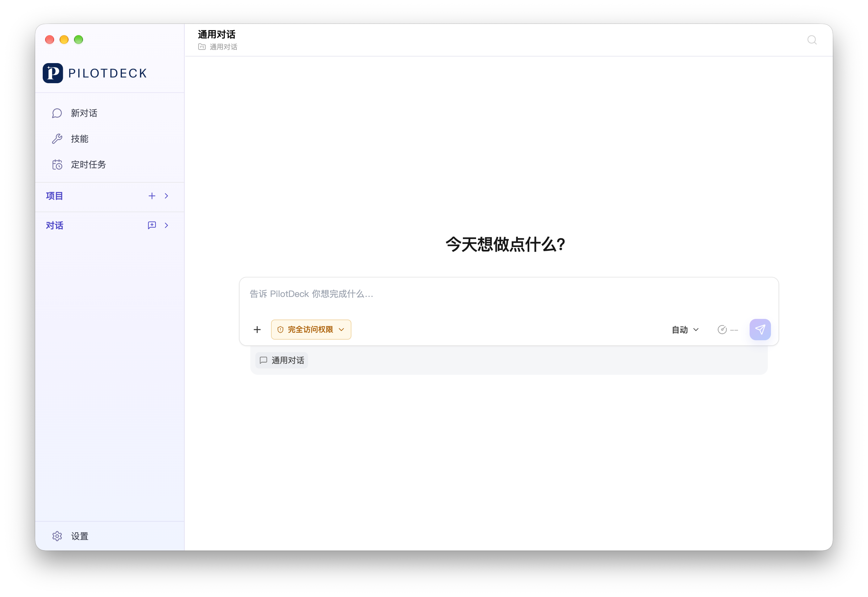
Task: Add attachment with plus button in composer
Action: [257, 330]
